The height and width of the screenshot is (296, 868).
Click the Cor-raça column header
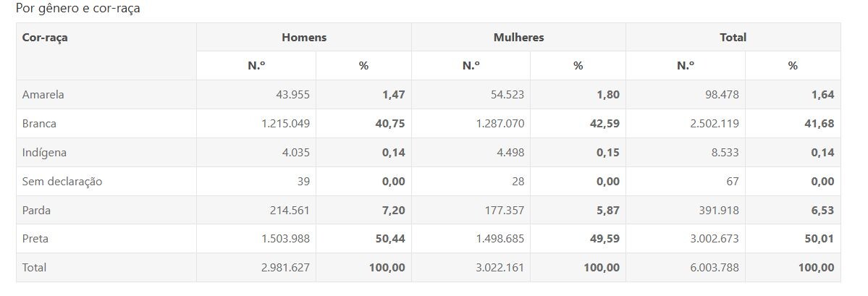pos(45,38)
